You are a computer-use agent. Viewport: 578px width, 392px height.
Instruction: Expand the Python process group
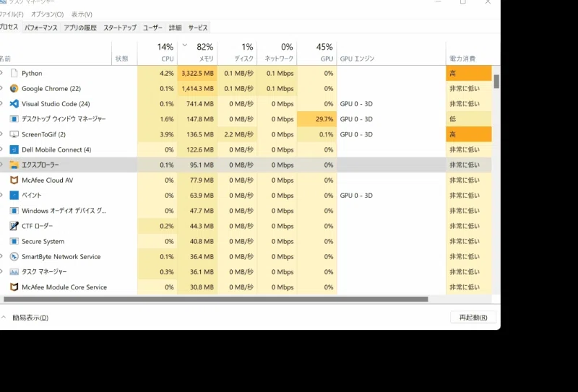(1, 73)
